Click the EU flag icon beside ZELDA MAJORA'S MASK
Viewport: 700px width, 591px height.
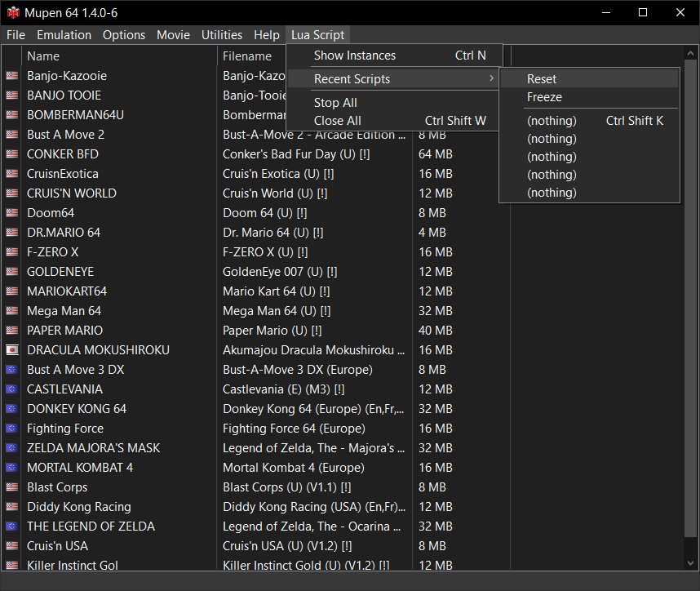(12, 448)
